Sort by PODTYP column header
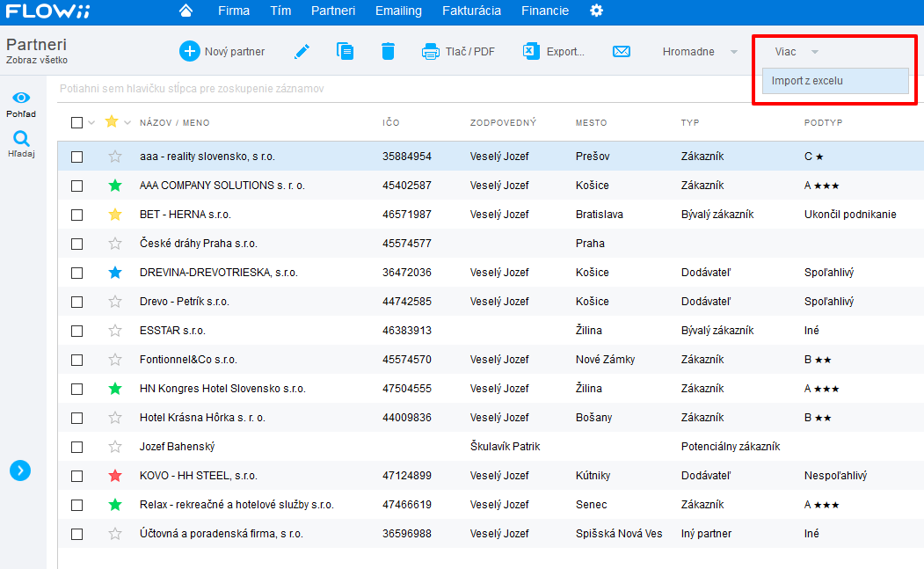The width and height of the screenshot is (924, 569). point(823,122)
